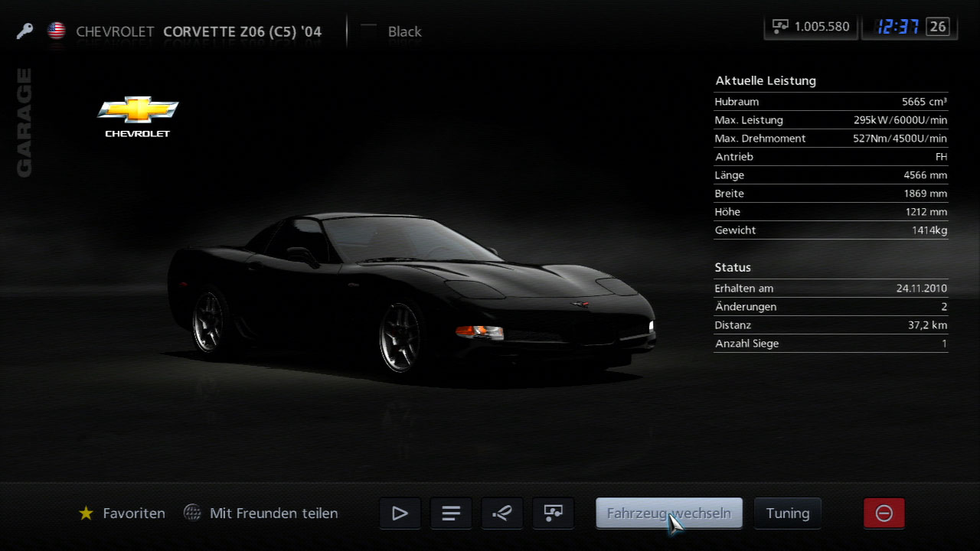
Task: Click the car trade icon in the bottom bar
Action: pos(553,514)
